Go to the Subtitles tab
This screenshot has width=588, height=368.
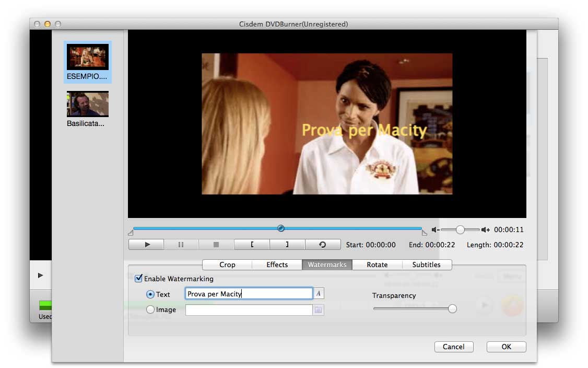pos(426,265)
